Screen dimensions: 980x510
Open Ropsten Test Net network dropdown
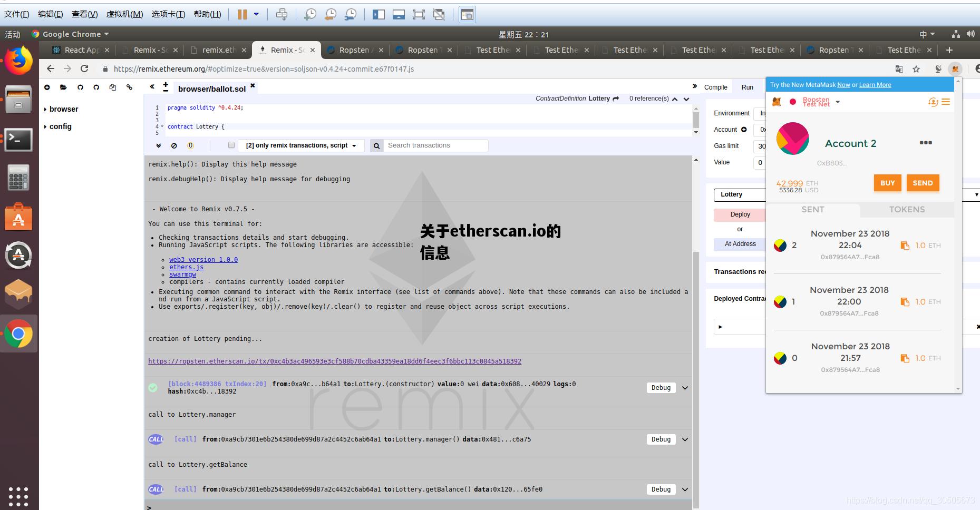pos(820,102)
